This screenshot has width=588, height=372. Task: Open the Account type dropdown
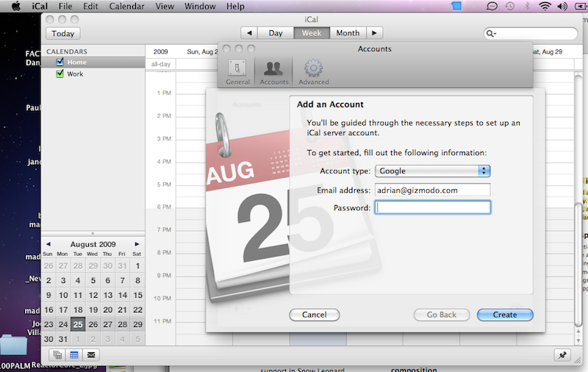point(432,171)
